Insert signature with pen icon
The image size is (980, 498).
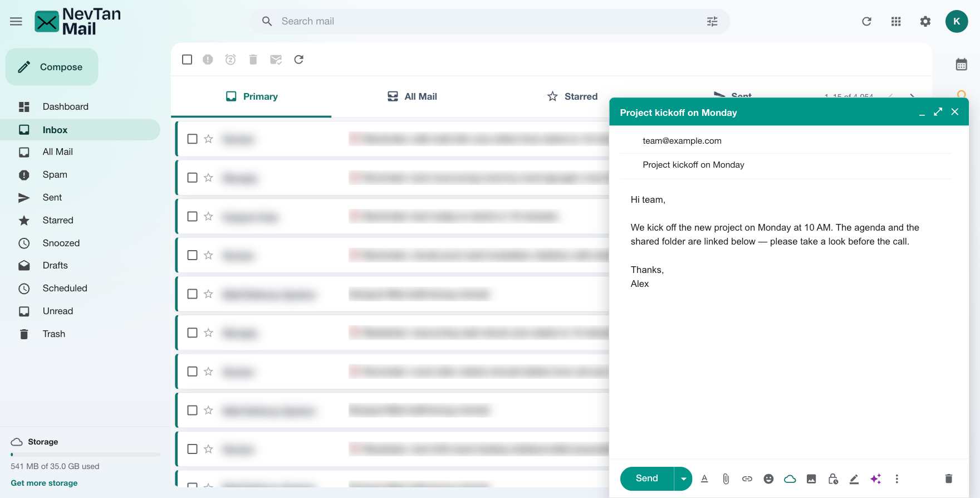click(x=854, y=479)
